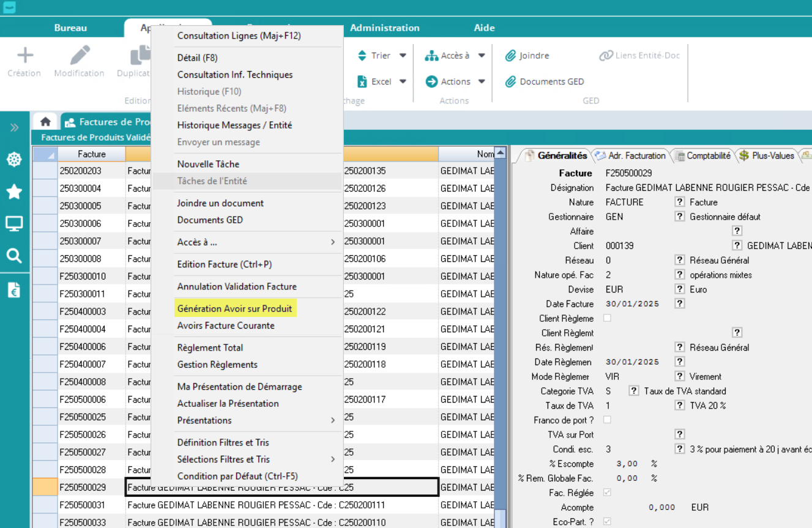Toggle the Eco-Part. checkbox
Image resolution: width=812 pixels, height=528 pixels.
(607, 522)
